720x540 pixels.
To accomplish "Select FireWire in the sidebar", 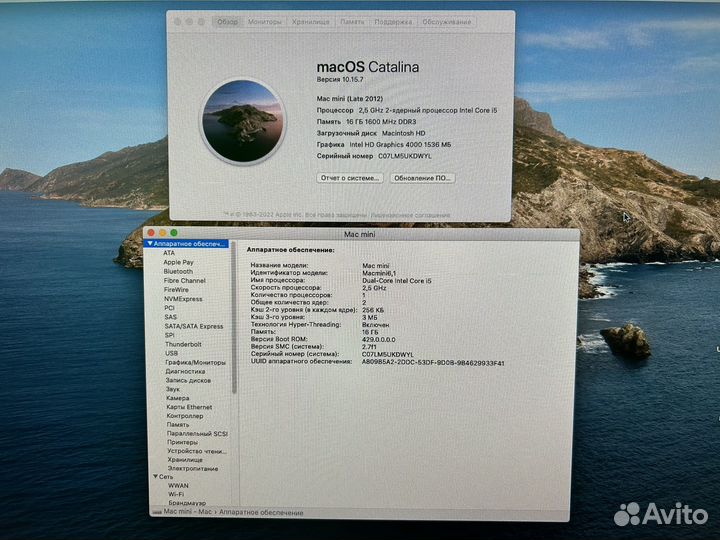I will (x=176, y=290).
